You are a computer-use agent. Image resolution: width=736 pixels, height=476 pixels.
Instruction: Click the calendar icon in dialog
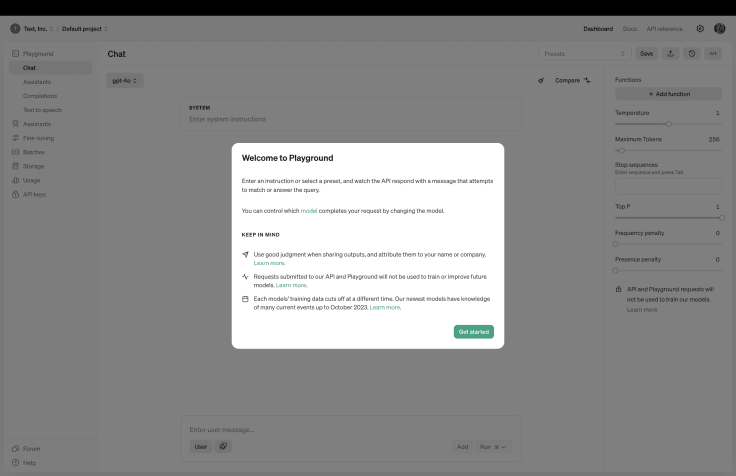point(245,299)
